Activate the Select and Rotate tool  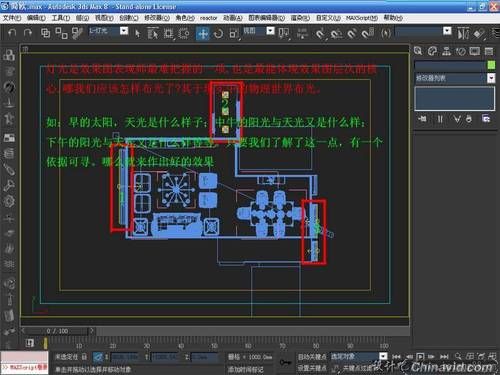coord(218,33)
